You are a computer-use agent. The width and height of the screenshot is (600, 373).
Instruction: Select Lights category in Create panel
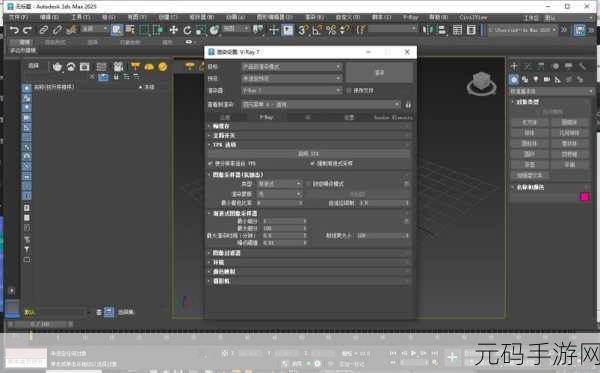pyautogui.click(x=536, y=79)
